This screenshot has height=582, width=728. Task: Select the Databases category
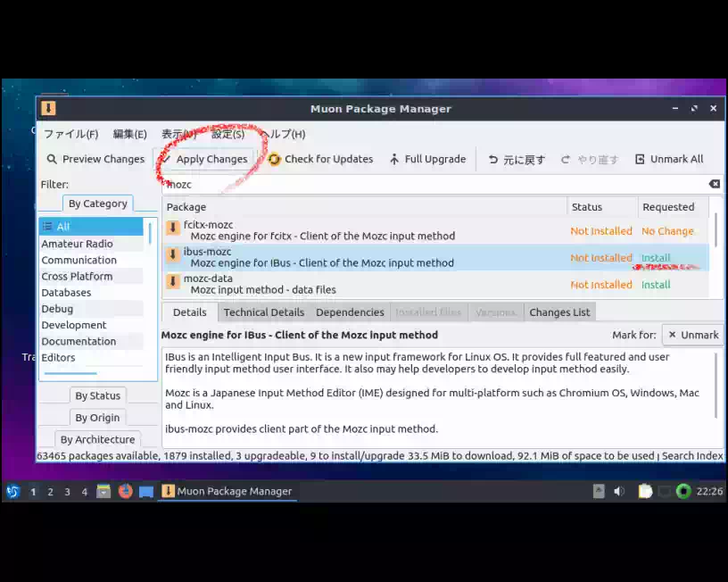(x=92, y=293)
